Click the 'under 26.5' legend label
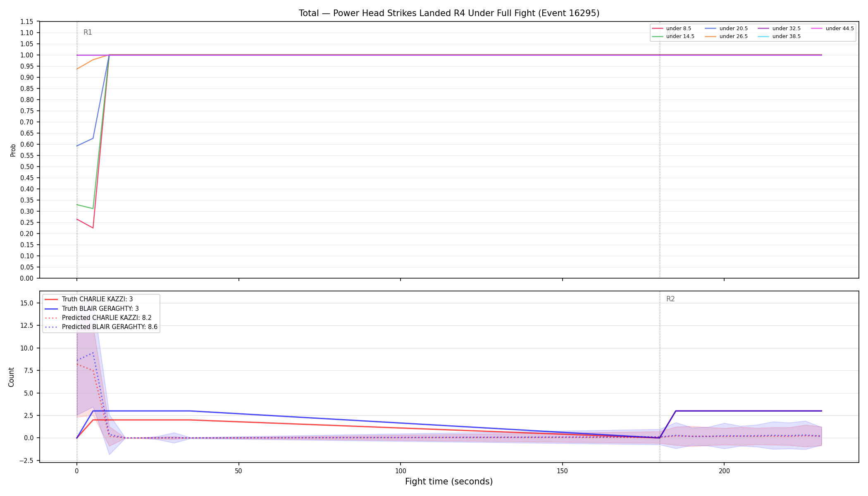868x496 pixels. coord(734,36)
